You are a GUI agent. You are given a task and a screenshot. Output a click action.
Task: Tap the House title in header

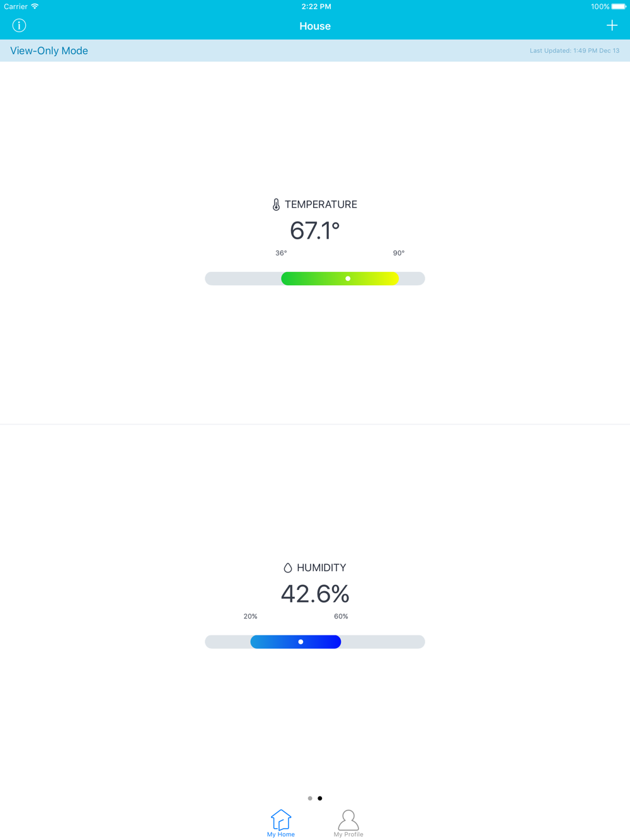[315, 26]
